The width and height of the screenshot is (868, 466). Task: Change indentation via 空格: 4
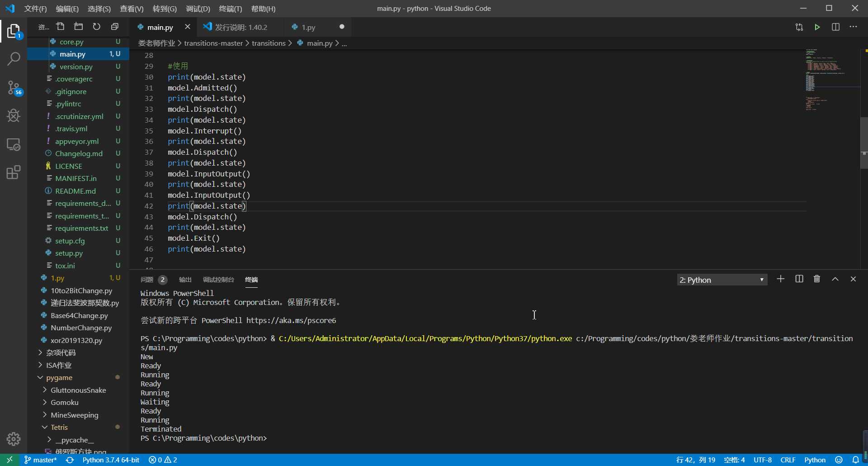pos(734,460)
